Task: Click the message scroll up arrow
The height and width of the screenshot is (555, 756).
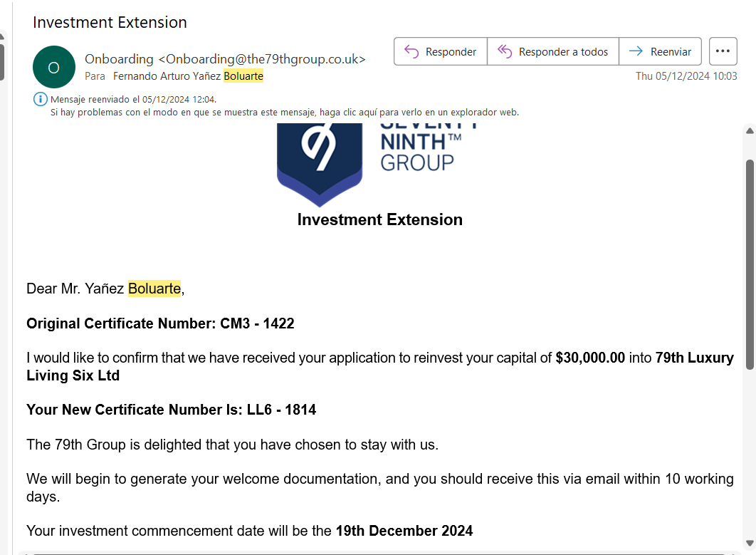Action: (x=749, y=131)
